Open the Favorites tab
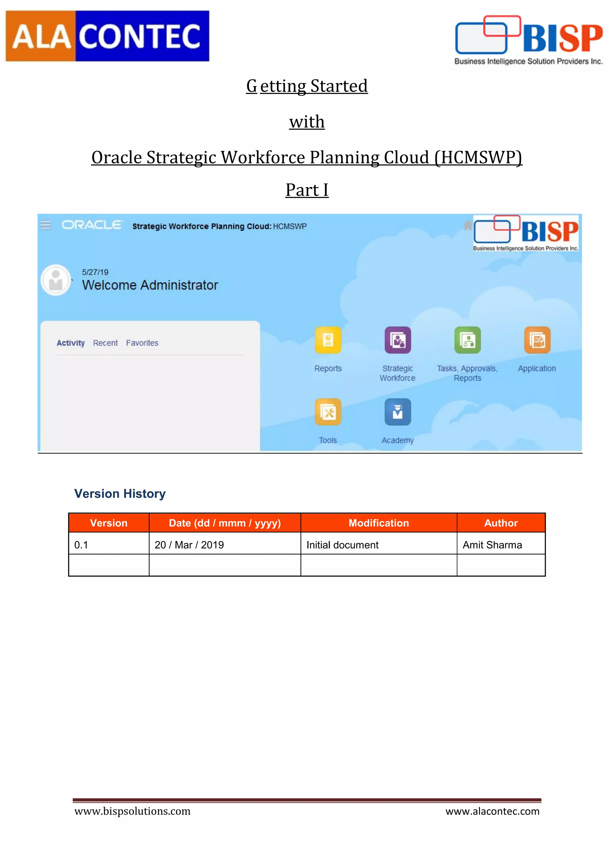The height and width of the screenshot is (868, 614). click(x=142, y=343)
